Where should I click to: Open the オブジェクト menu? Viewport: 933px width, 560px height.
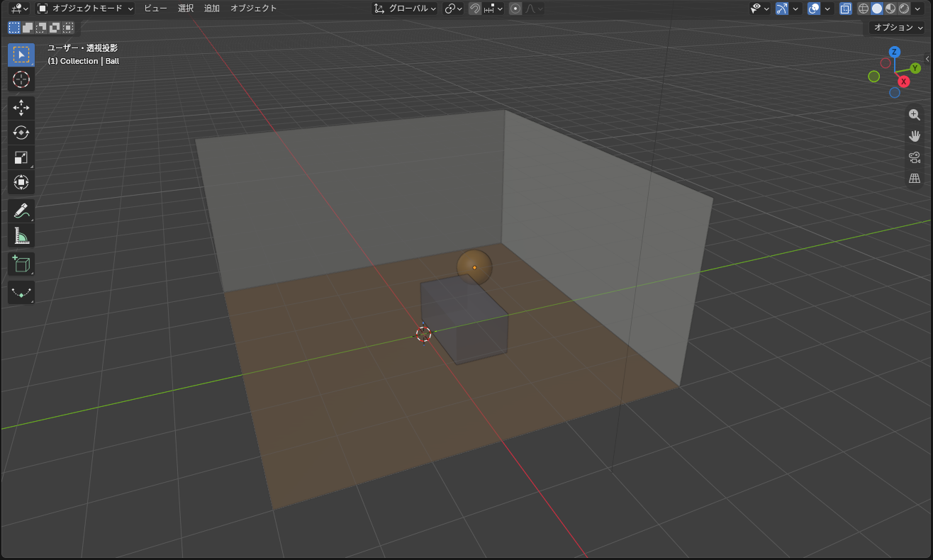pyautogui.click(x=254, y=9)
